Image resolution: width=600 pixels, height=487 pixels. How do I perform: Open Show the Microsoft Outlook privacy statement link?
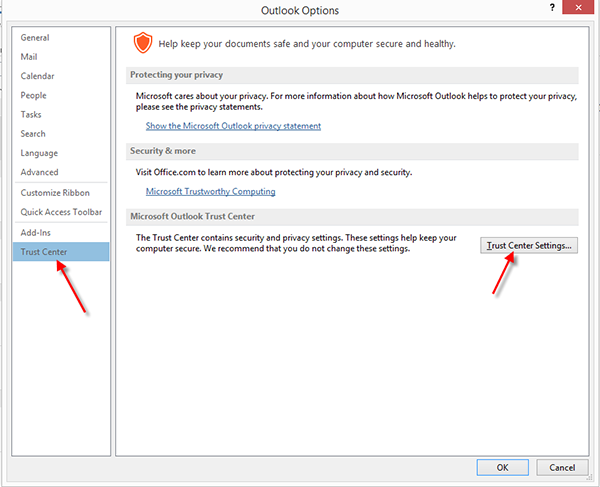coord(233,126)
